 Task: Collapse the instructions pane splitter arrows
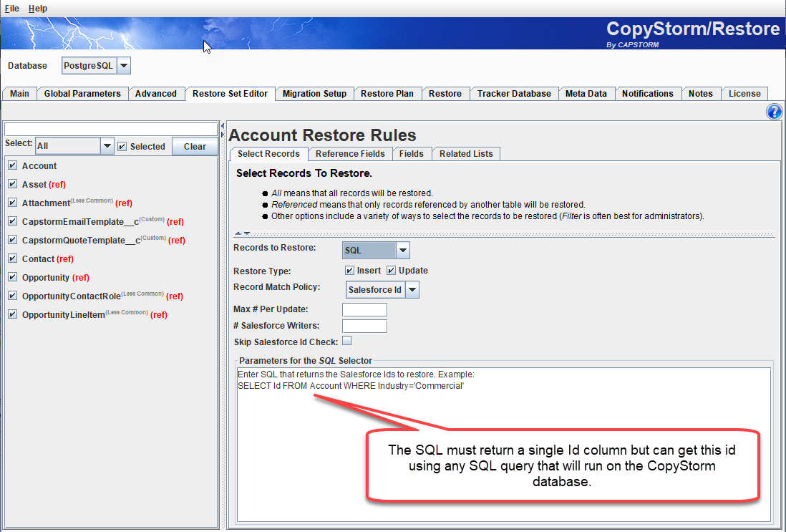(243, 233)
